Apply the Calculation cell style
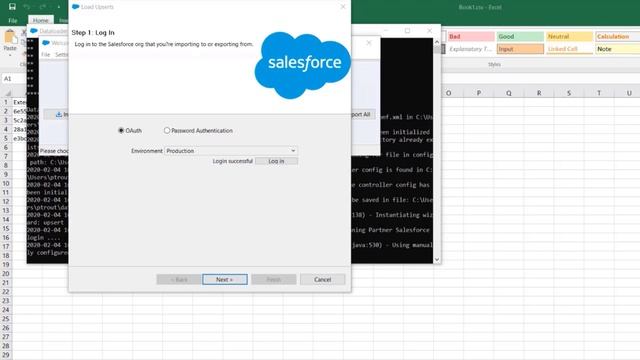This screenshot has width=640, height=360. pos(618,37)
